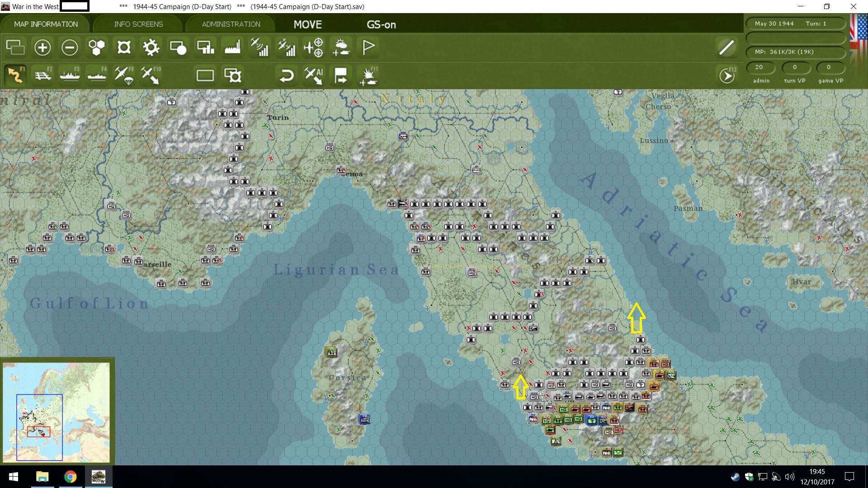Viewport: 868px width, 488px height.
Task: Toggle the hex grid display icon
Action: pos(97,47)
